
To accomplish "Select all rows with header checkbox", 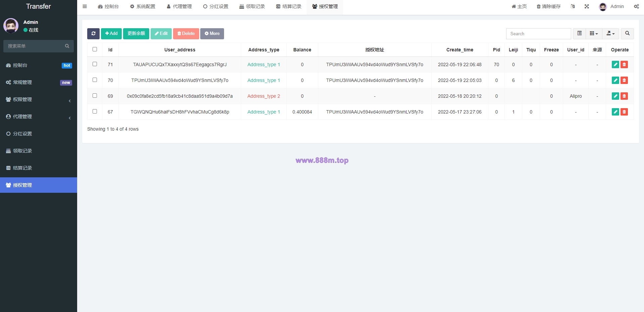I will point(95,49).
